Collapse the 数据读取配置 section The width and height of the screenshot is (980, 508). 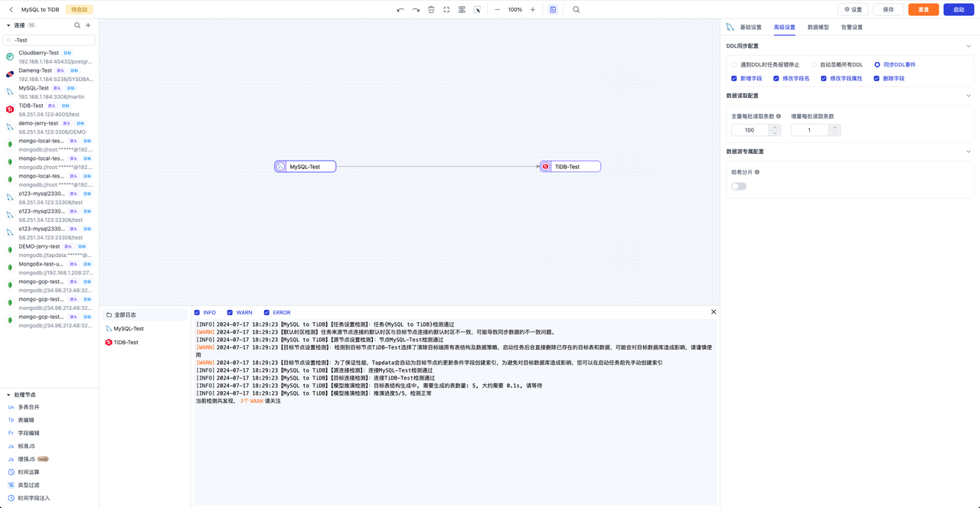tap(969, 95)
